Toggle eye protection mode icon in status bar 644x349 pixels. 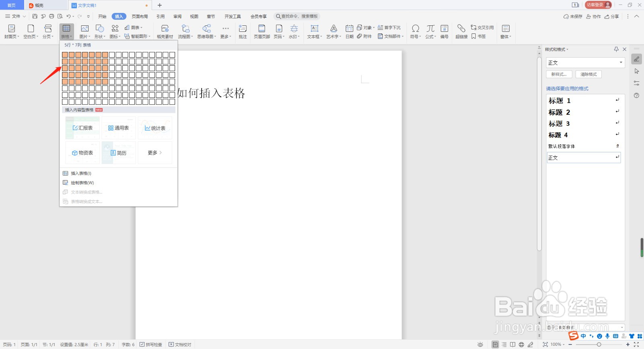point(480,345)
